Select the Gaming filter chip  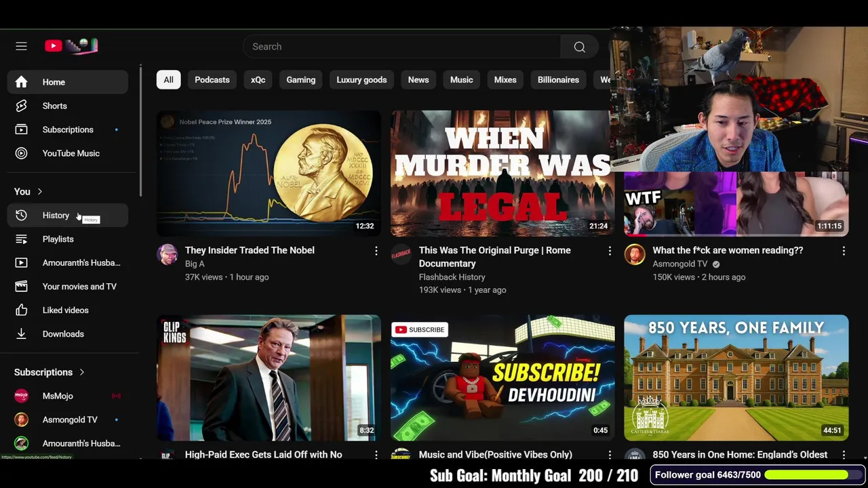[300, 80]
